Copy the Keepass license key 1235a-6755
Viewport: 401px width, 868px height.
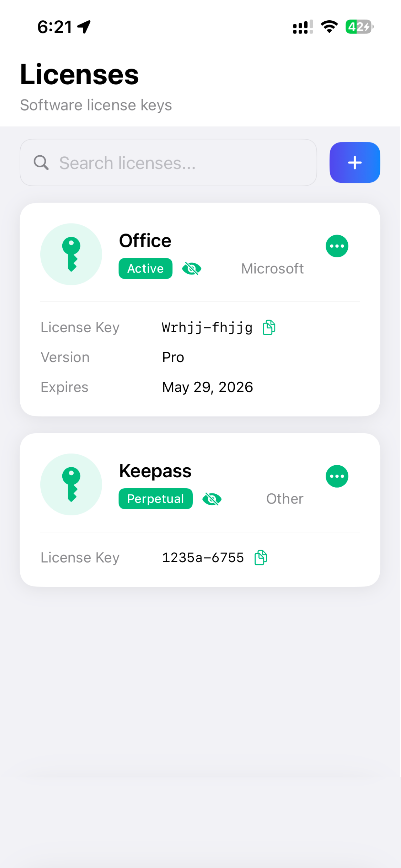point(261,558)
